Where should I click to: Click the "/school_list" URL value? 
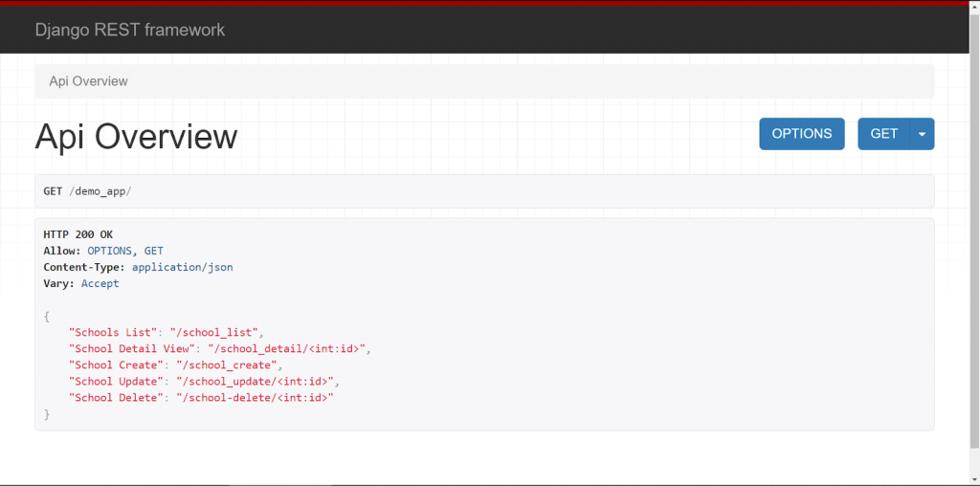click(213, 332)
